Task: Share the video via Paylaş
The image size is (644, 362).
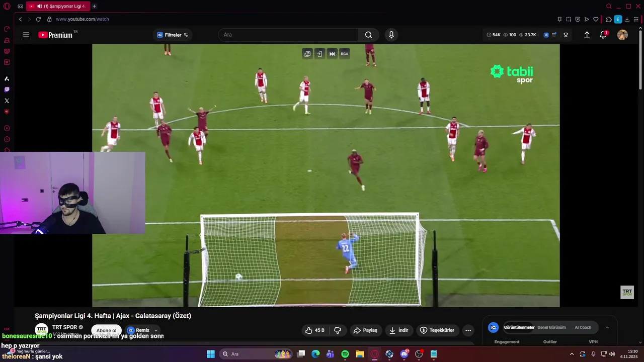Action: 365,330
